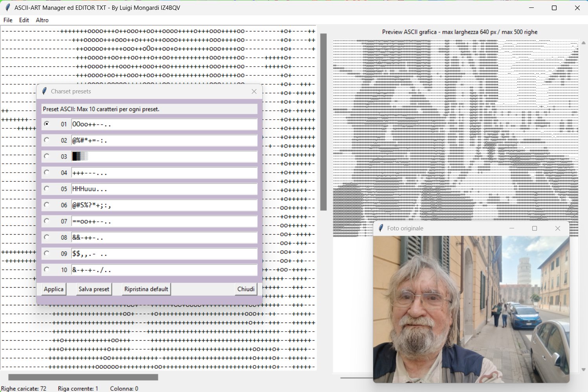Click preset 06 charset input field
The image size is (588, 392).
(164, 205)
